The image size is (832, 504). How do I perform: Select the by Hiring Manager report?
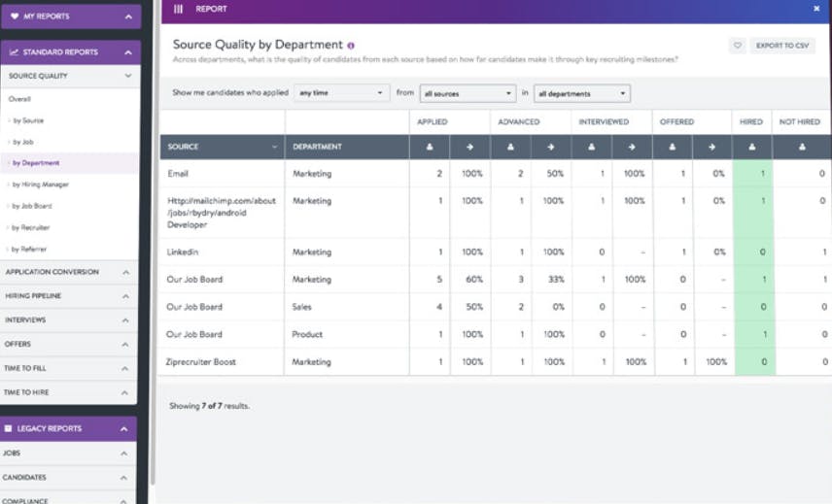[40, 185]
